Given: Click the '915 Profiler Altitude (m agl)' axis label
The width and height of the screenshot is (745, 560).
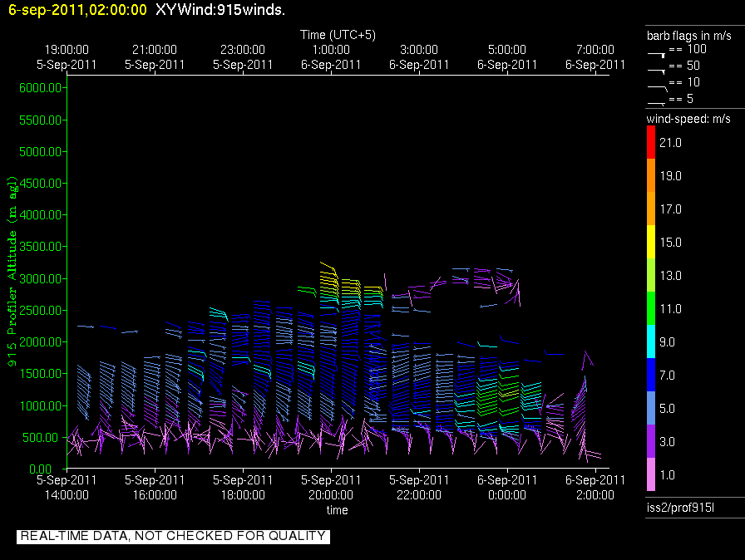Looking at the screenshot, I should 12,272.
